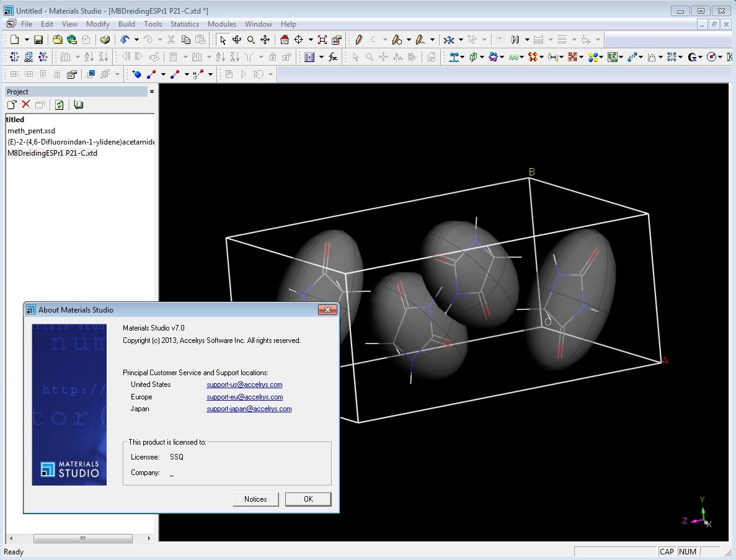Click the NUM indicator in the status bar

687,551
